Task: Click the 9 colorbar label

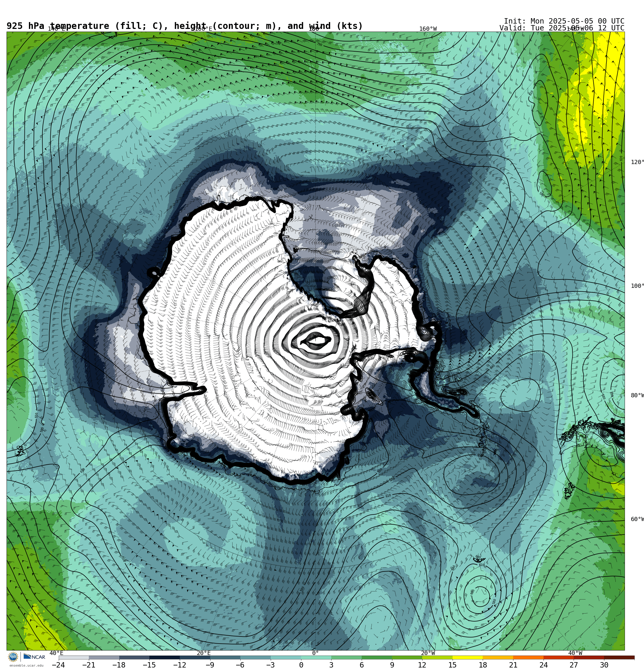Action: (x=392, y=665)
